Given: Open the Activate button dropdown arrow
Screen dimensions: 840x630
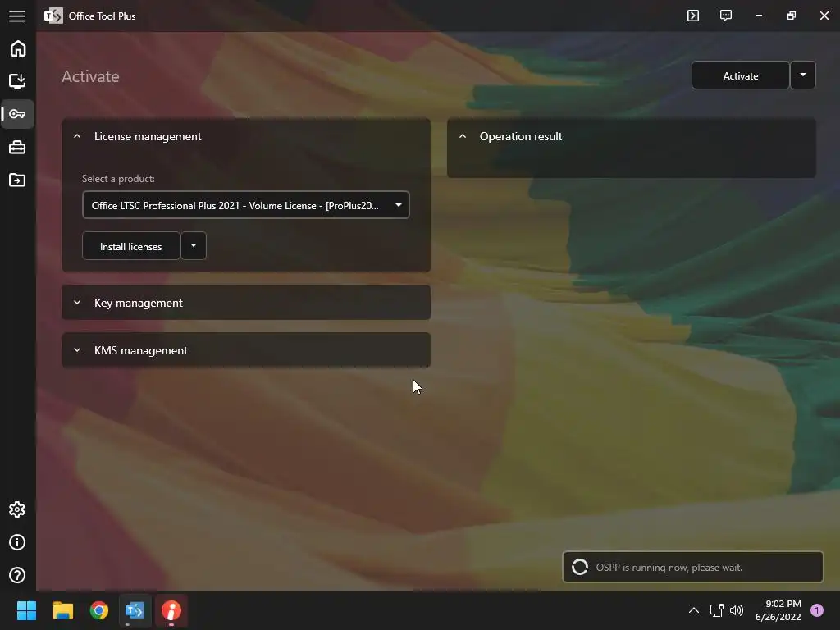Looking at the screenshot, I should click(803, 75).
